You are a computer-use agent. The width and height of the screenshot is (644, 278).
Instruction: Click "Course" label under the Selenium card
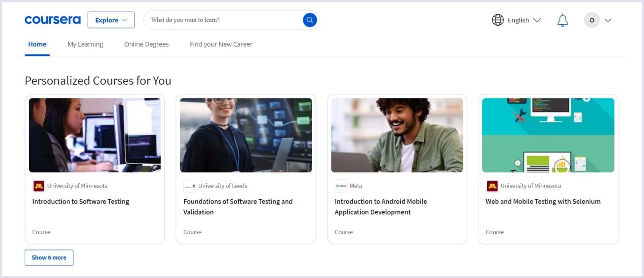pyautogui.click(x=495, y=232)
